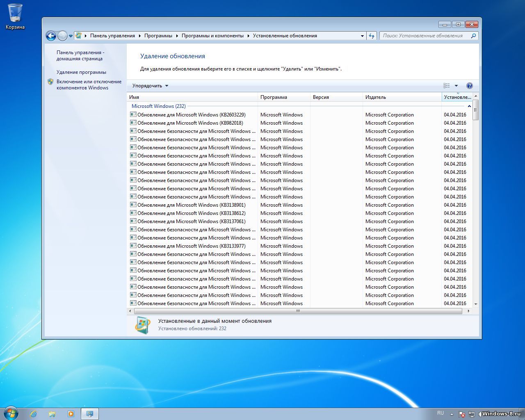
Task: Sort by the 'Версия' column header
Action: tap(337, 97)
